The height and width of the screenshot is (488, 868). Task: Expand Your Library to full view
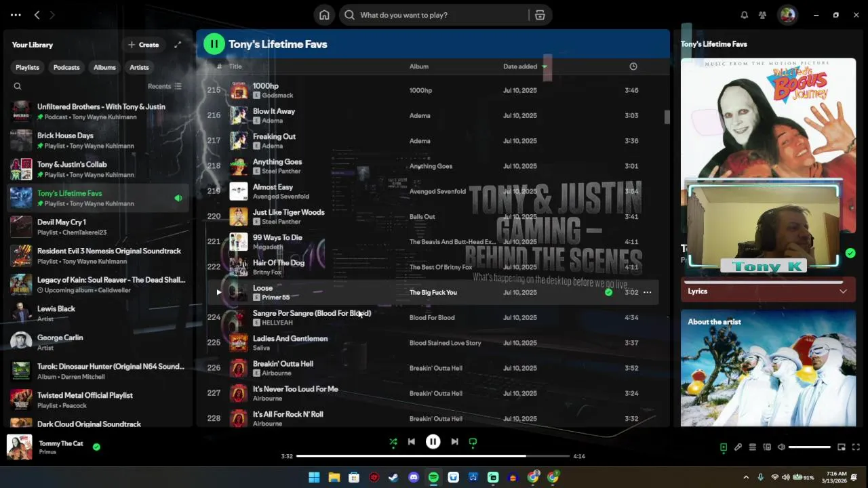click(178, 45)
